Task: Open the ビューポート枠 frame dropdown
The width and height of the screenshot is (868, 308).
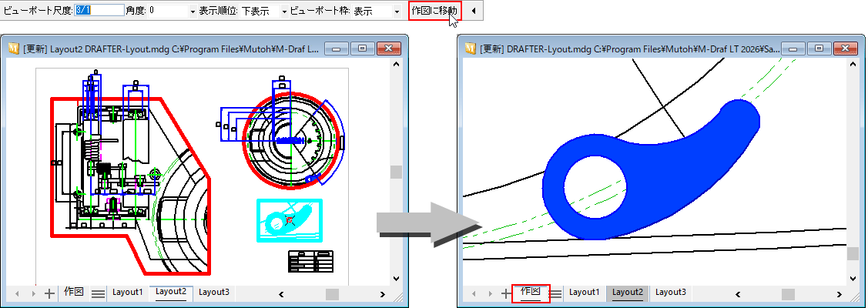Action: point(397,12)
